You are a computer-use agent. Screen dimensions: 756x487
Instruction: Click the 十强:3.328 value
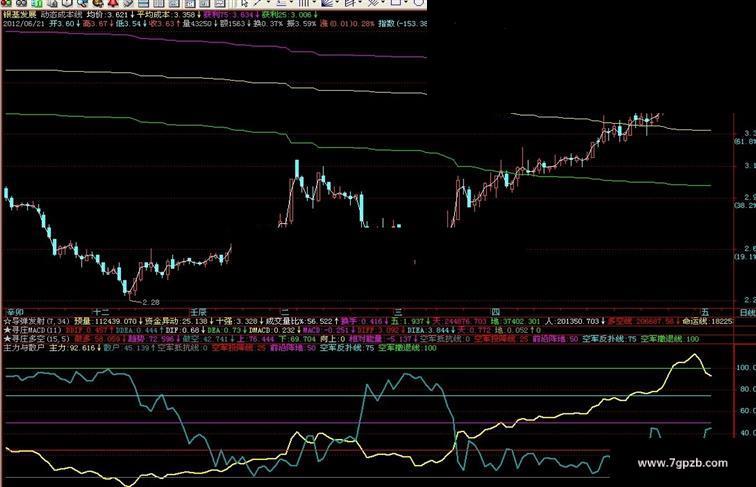237,321
